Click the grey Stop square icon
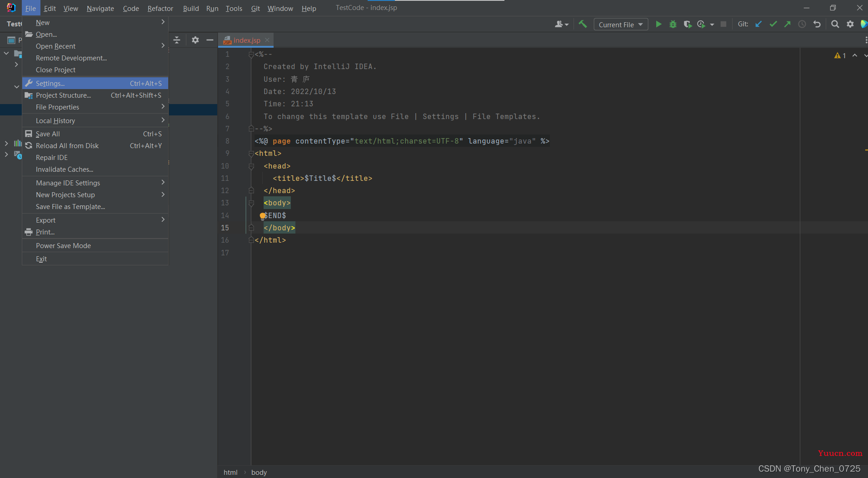This screenshot has height=478, width=868. (x=723, y=24)
